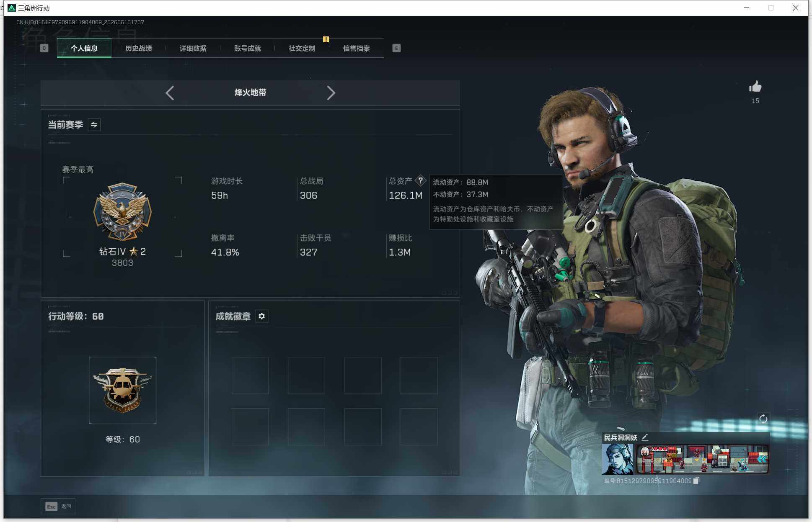
Task: Click the 游戏时长 59h value
Action: click(220, 195)
